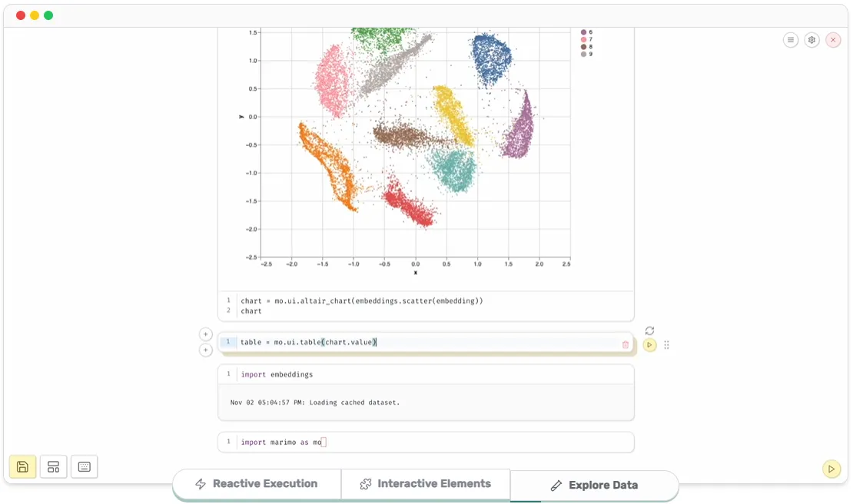
Task: Delete the table cell with trash icon
Action: (626, 345)
